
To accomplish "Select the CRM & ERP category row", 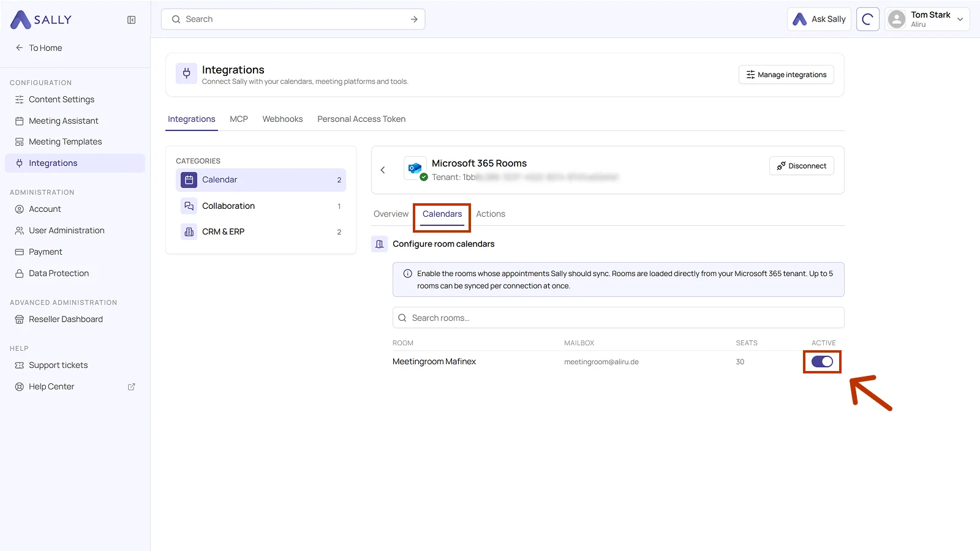I will click(261, 231).
